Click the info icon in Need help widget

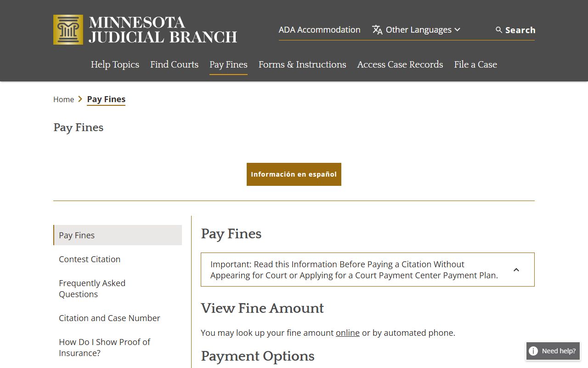(x=533, y=351)
